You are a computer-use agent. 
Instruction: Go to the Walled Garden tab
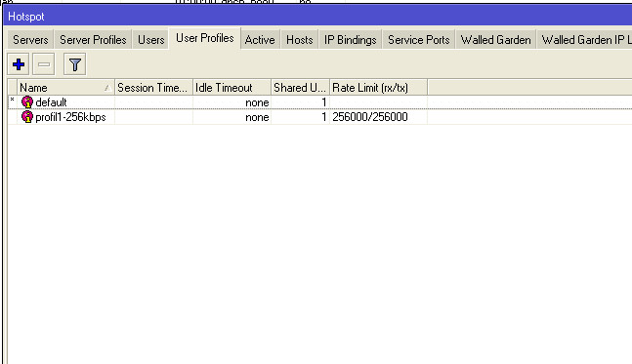[496, 40]
